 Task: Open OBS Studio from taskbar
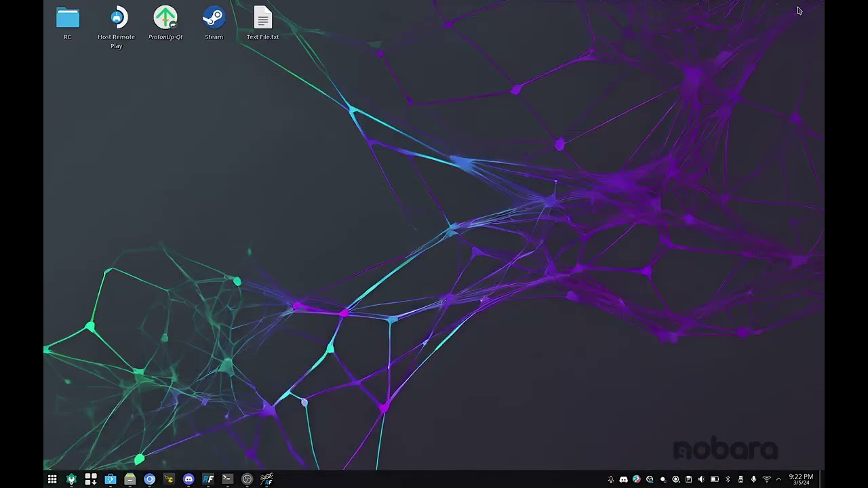click(248, 479)
